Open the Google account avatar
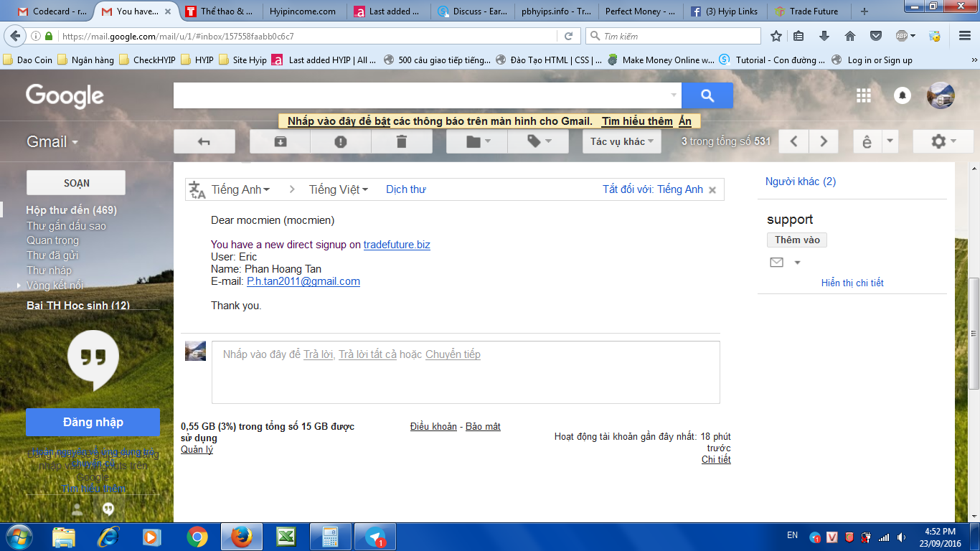 pos(941,95)
